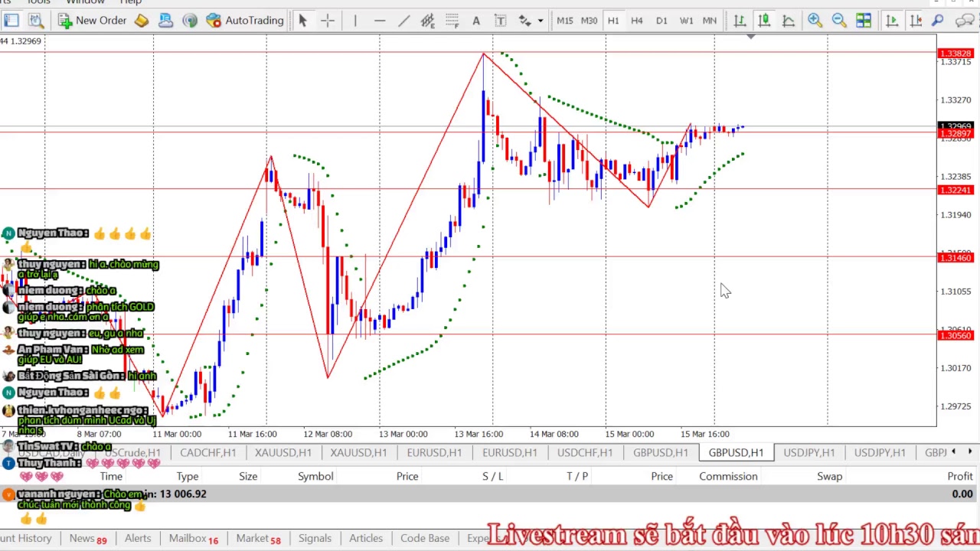Sort trades by Commission column header
The image size is (980, 551).
[728, 477]
